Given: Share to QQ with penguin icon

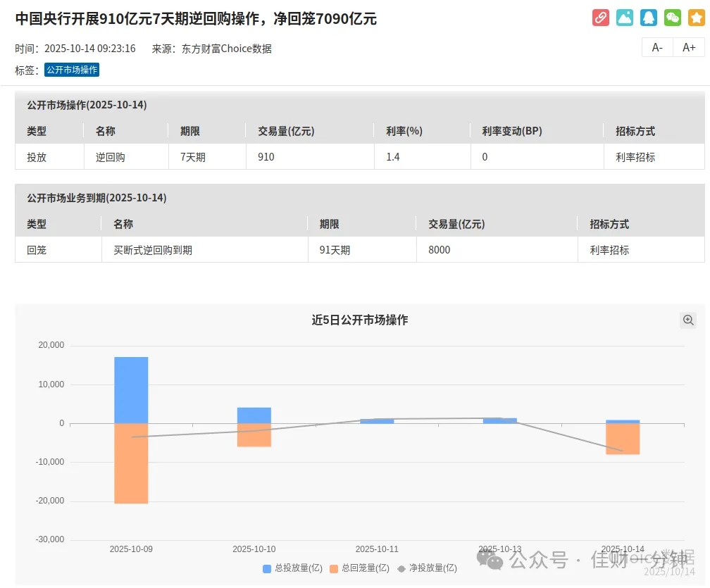Looking at the screenshot, I should click(x=649, y=18).
